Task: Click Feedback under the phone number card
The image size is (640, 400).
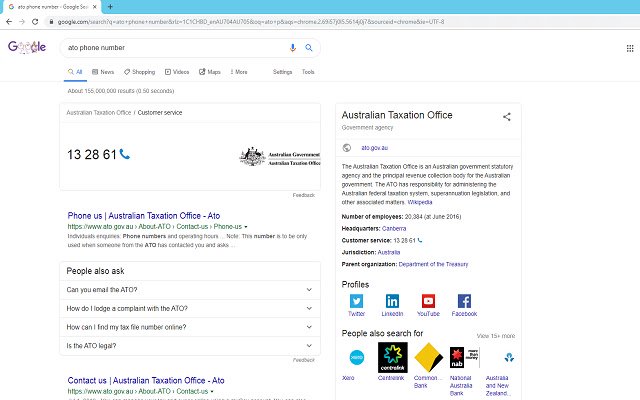Action: click(304, 195)
